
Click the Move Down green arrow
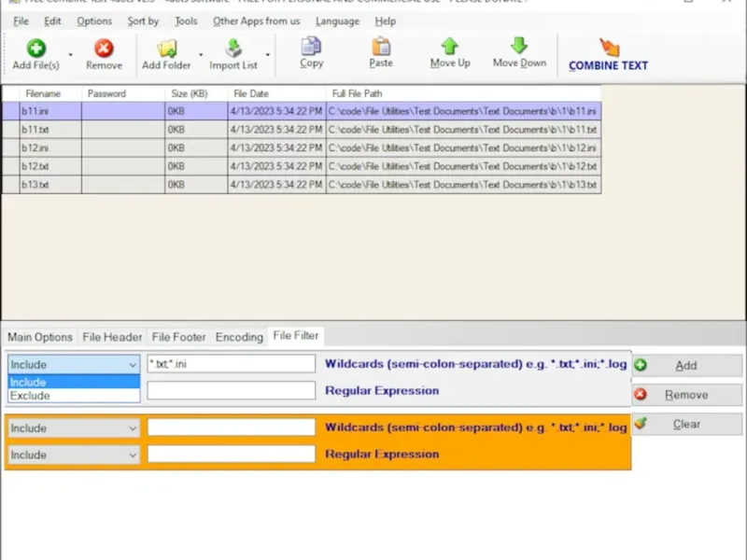519,46
